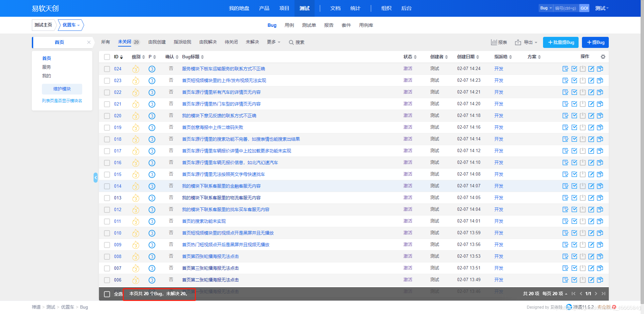Image resolution: width=644 pixels, height=314 pixels.
Task: Open bug title 首页的搜索功能未实现
Action: (x=204, y=221)
